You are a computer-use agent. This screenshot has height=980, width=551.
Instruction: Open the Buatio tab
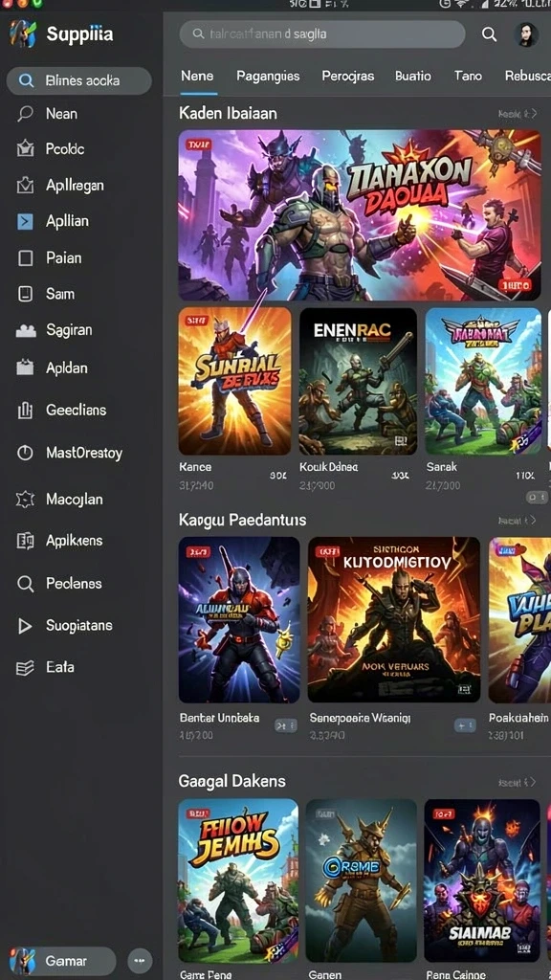(413, 76)
